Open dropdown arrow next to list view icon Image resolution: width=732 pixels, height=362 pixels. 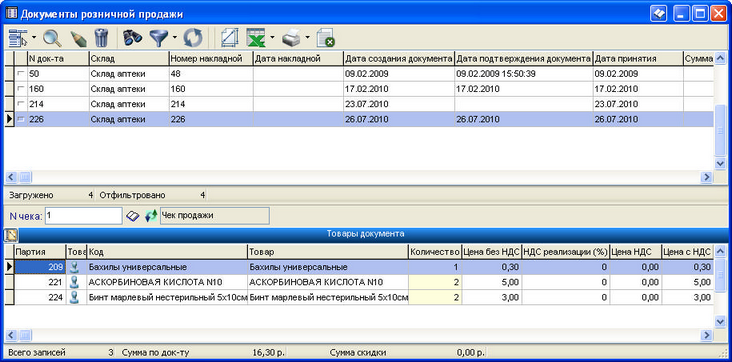[34, 38]
